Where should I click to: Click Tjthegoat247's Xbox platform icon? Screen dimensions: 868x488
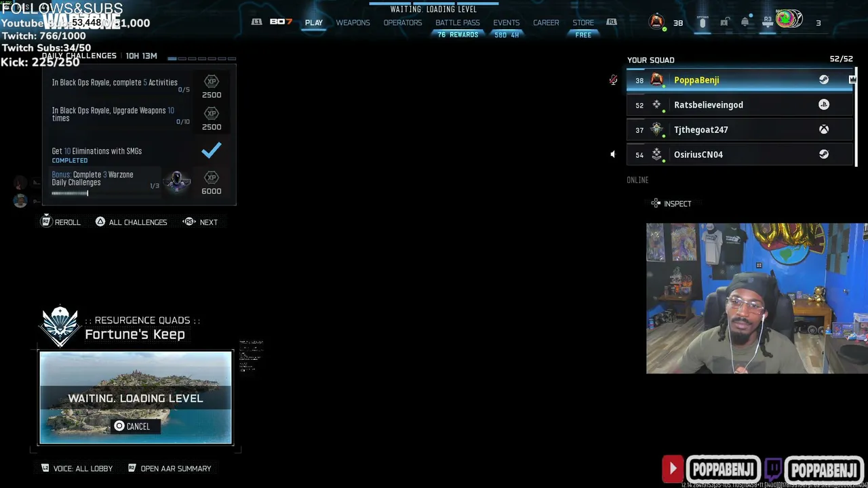tap(823, 129)
